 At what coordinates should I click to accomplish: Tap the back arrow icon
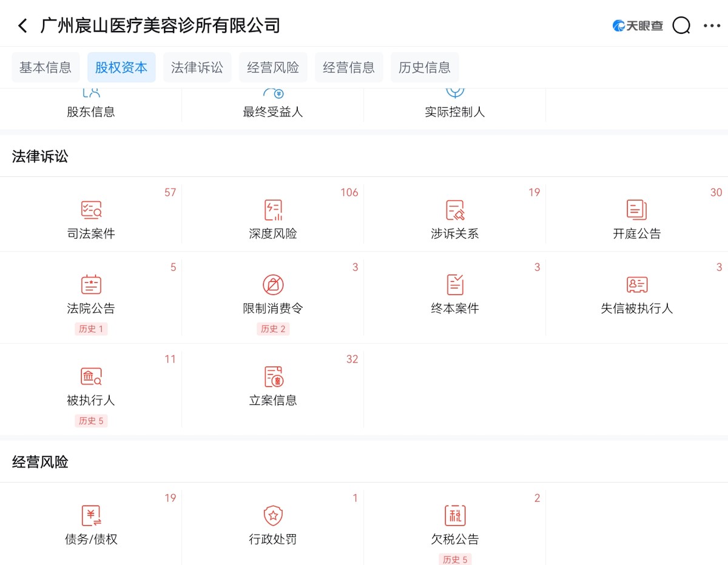(22, 25)
